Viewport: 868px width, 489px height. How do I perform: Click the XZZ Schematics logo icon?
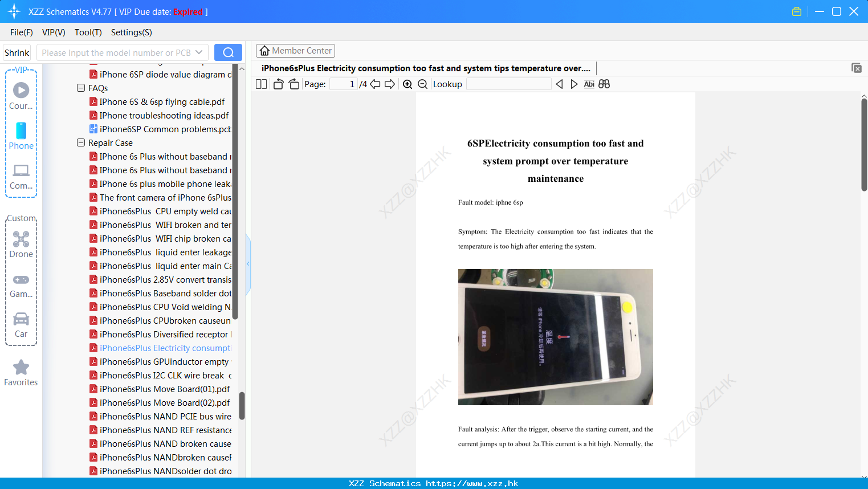14,11
